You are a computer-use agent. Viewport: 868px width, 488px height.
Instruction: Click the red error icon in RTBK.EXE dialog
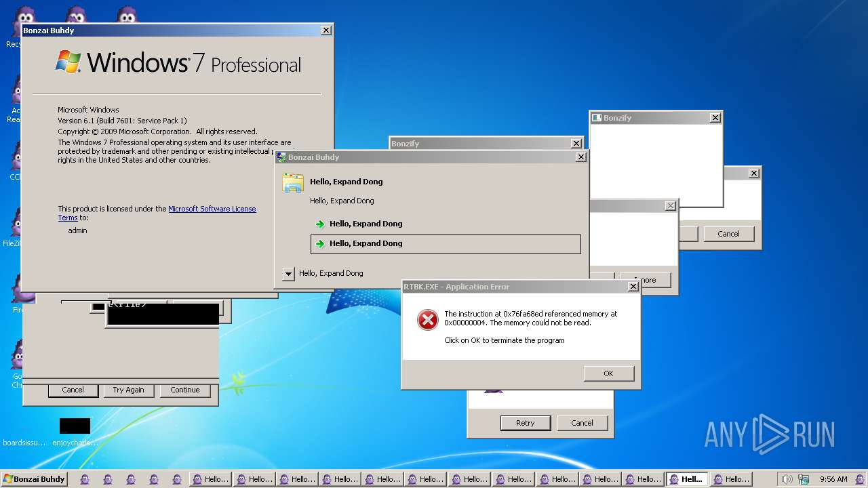tap(427, 320)
